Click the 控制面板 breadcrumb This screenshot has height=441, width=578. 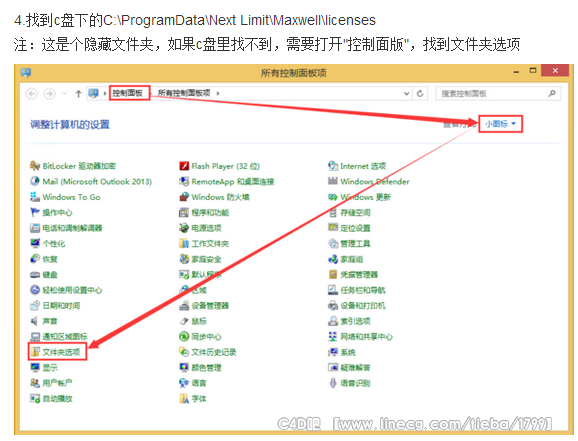click(128, 93)
